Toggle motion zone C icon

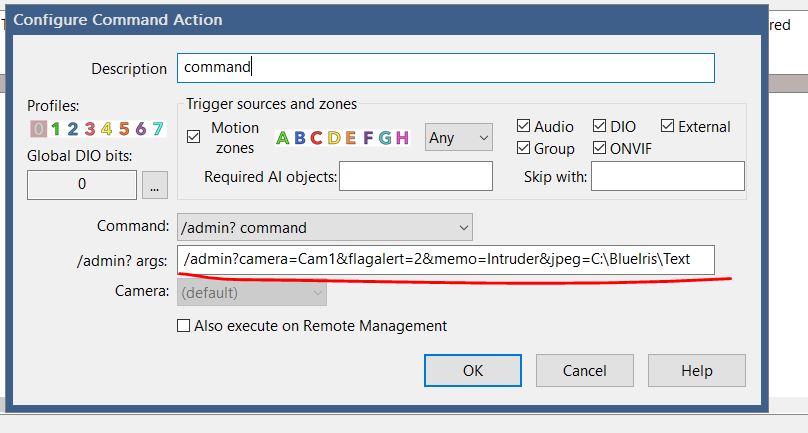tap(316, 138)
